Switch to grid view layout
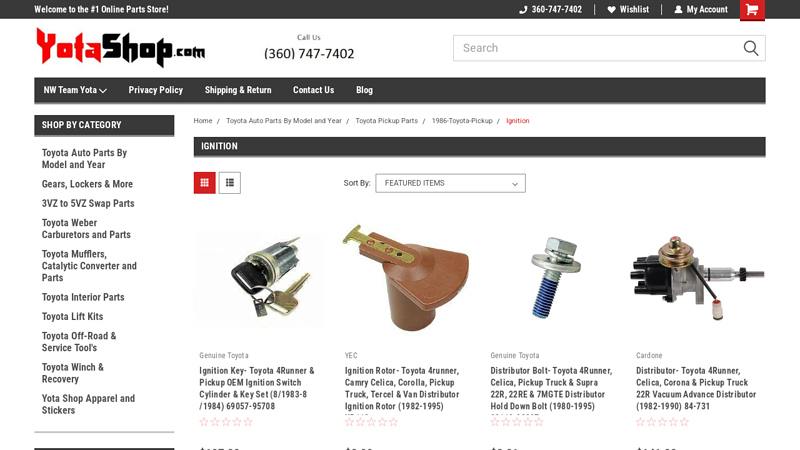The width and height of the screenshot is (800, 450). (205, 183)
